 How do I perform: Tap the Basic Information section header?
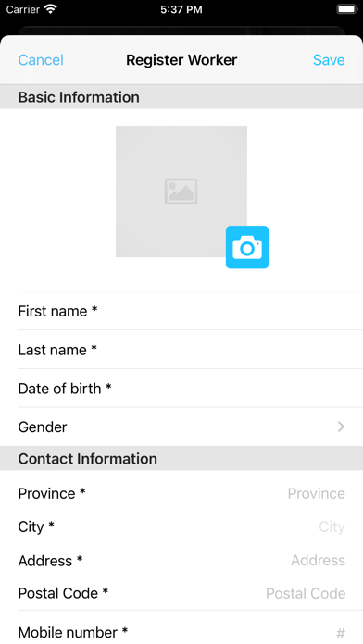click(x=181, y=97)
